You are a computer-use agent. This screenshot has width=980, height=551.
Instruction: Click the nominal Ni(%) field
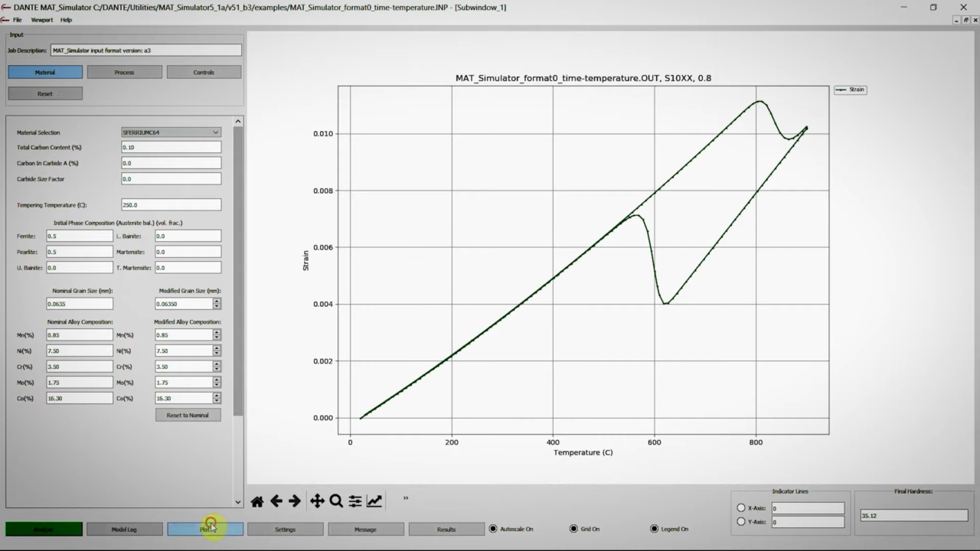(80, 351)
